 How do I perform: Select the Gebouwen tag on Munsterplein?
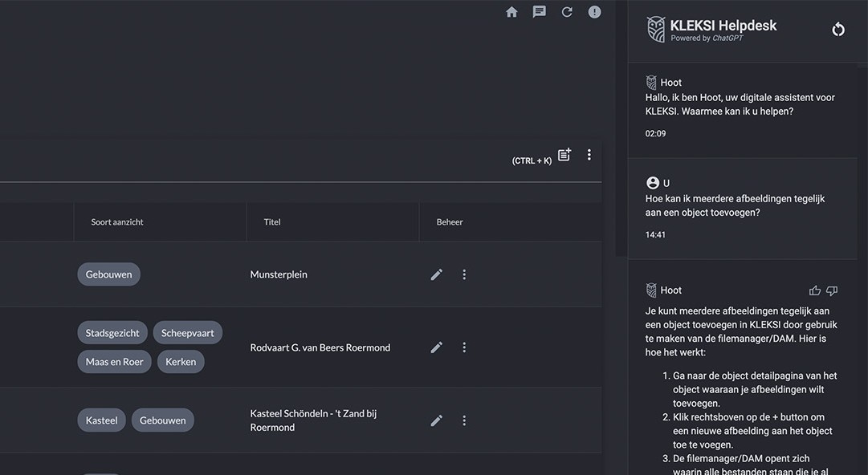click(x=108, y=274)
